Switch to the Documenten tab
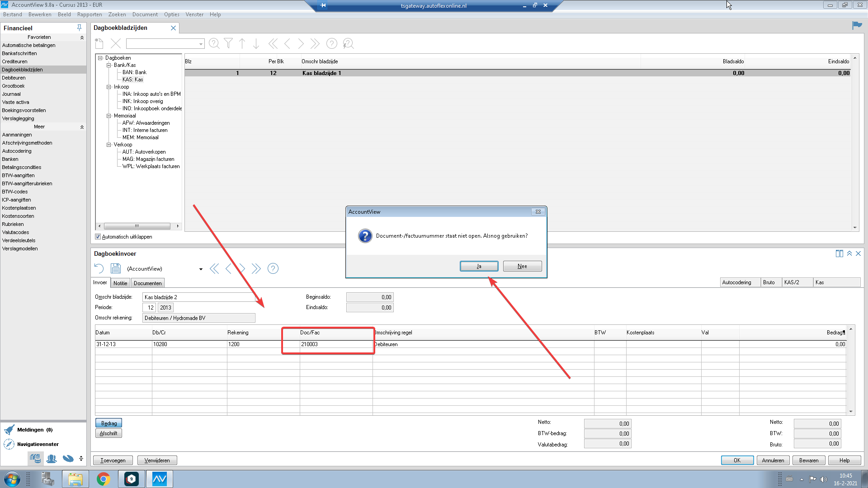 pos(148,283)
